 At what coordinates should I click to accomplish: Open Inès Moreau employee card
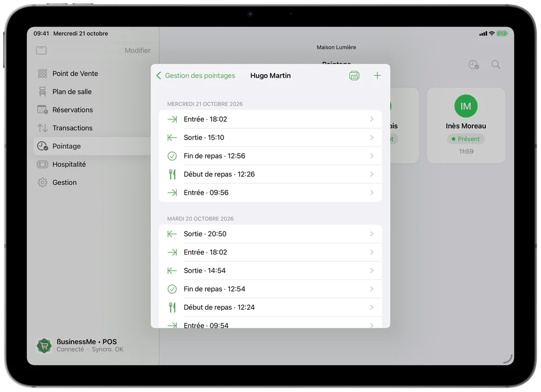(x=466, y=125)
